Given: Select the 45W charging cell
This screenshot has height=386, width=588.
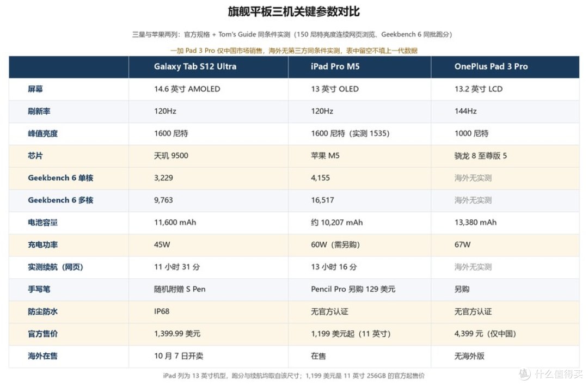Looking at the screenshot, I should coord(162,244).
